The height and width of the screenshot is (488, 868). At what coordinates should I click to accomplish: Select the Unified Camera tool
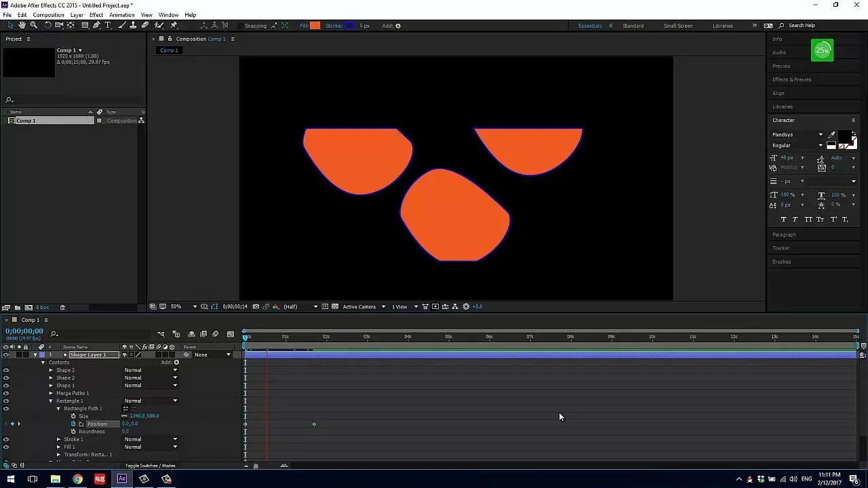click(59, 25)
